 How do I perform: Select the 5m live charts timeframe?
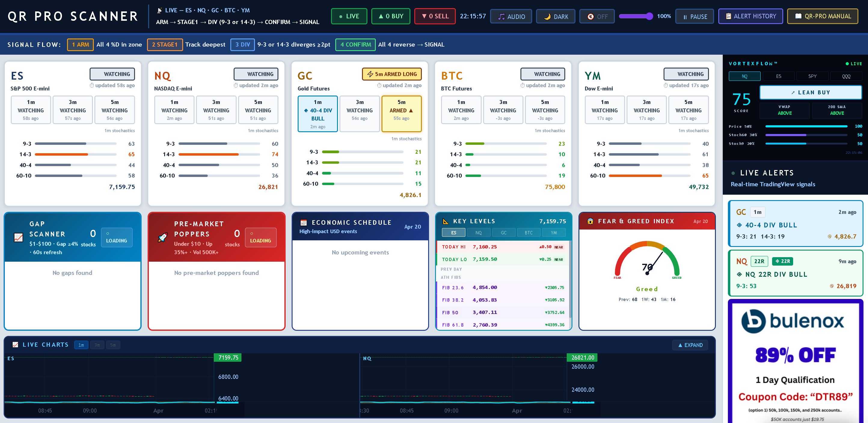tap(113, 345)
